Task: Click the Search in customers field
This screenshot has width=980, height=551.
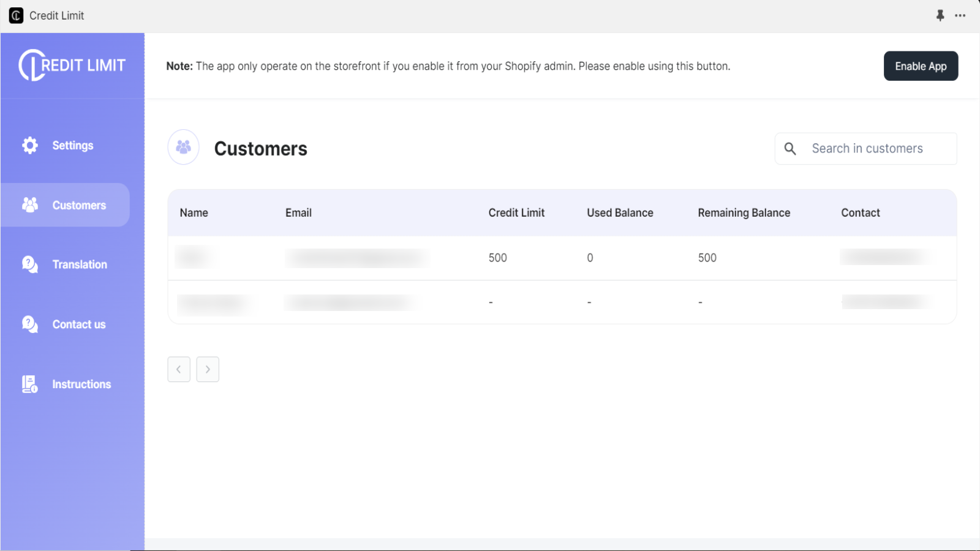Action: [x=870, y=148]
